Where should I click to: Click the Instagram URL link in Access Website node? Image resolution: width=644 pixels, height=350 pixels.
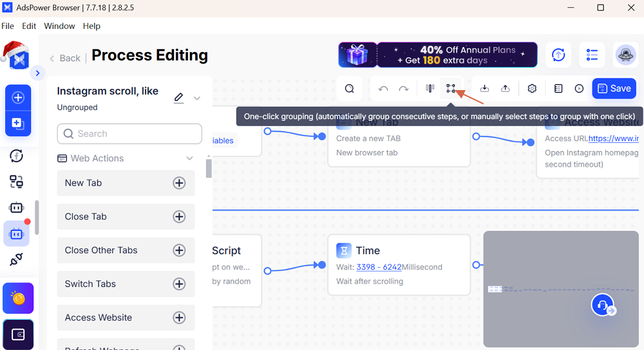(614, 139)
